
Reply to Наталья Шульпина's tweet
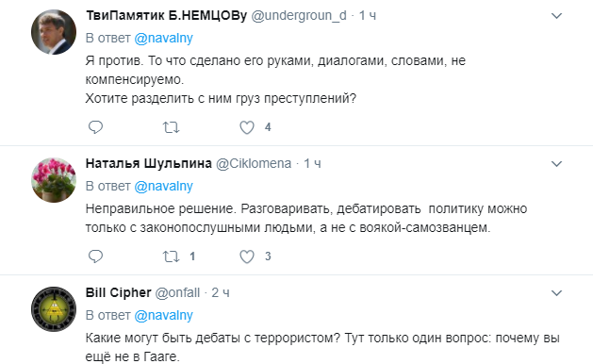point(95,256)
